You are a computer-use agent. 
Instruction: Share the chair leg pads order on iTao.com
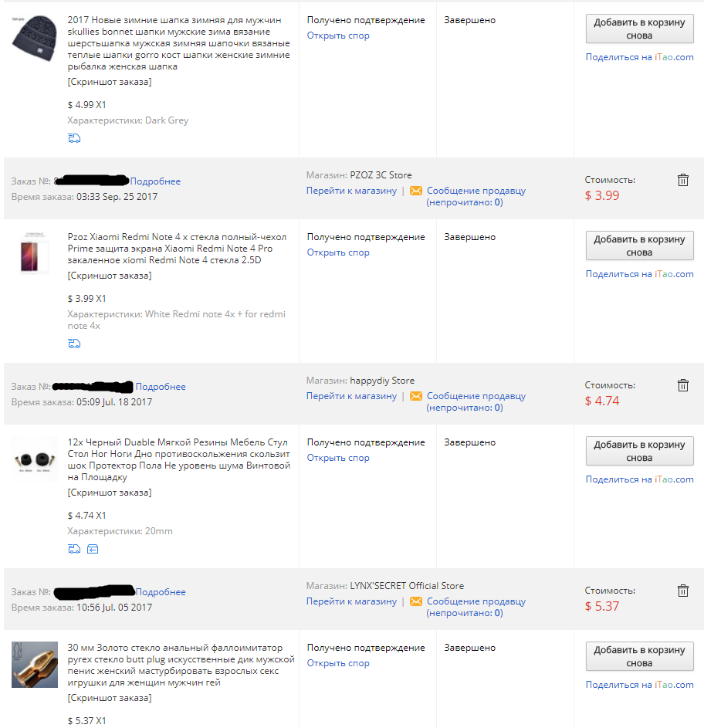tap(639, 479)
